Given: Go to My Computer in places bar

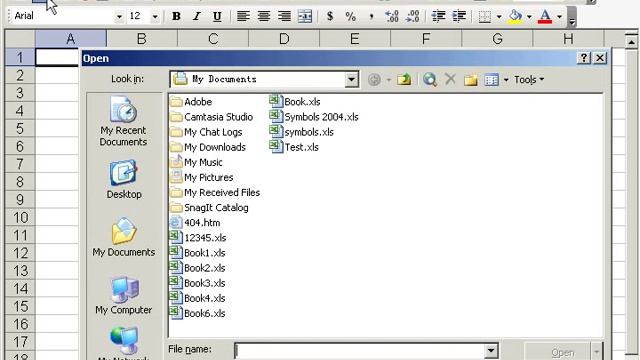Looking at the screenshot, I should 124,295.
